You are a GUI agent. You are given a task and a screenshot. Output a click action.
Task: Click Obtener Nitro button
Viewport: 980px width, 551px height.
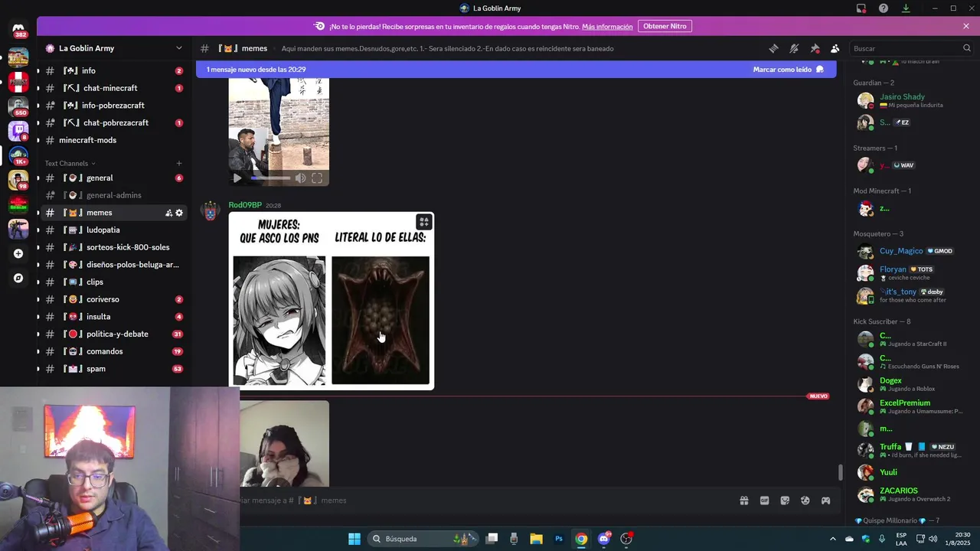tap(665, 26)
